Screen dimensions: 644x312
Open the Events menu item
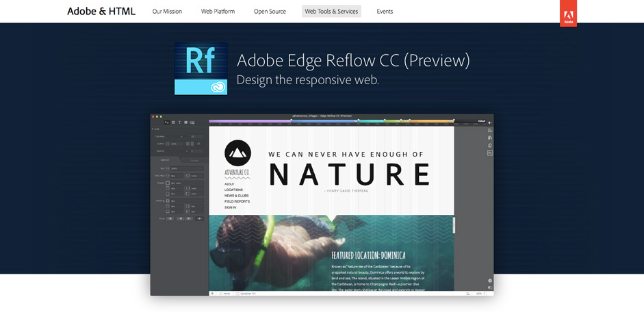click(385, 12)
